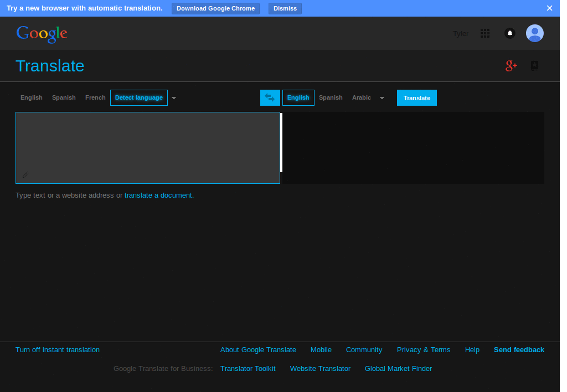567x392 pixels.
Task: Select English as source language
Action: [x=32, y=97]
